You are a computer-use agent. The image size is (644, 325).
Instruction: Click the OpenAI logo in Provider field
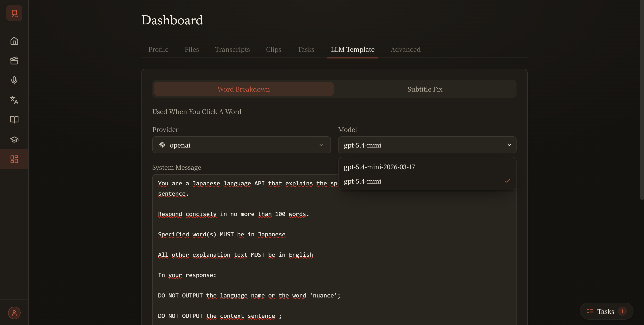(162, 145)
